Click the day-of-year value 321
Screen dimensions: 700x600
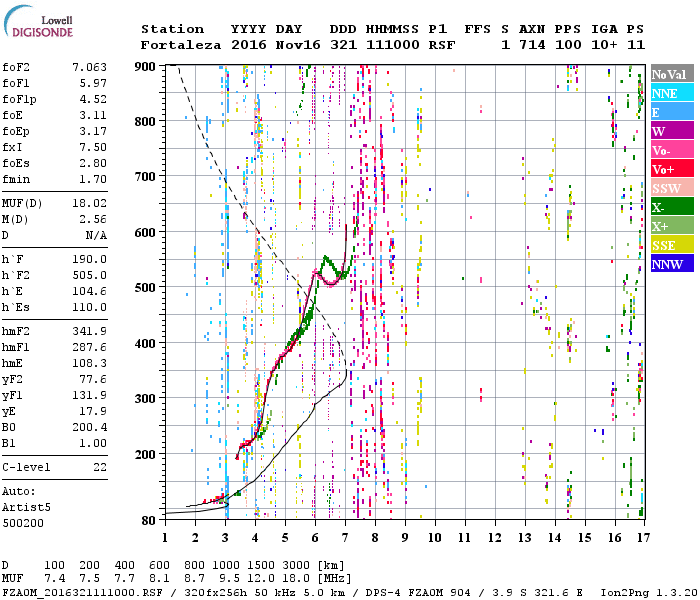pos(343,45)
